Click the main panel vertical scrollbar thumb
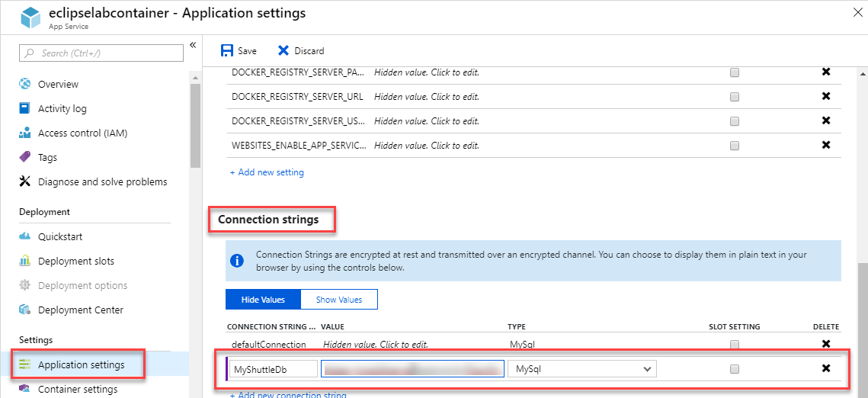The height and width of the screenshot is (398, 868). (x=863, y=329)
